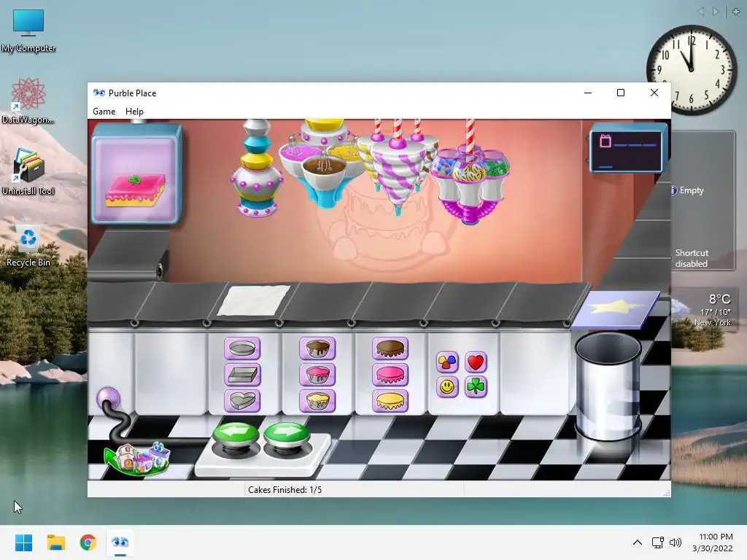Launch Chrome from the taskbar
The width and height of the screenshot is (747, 560).
pyautogui.click(x=88, y=542)
